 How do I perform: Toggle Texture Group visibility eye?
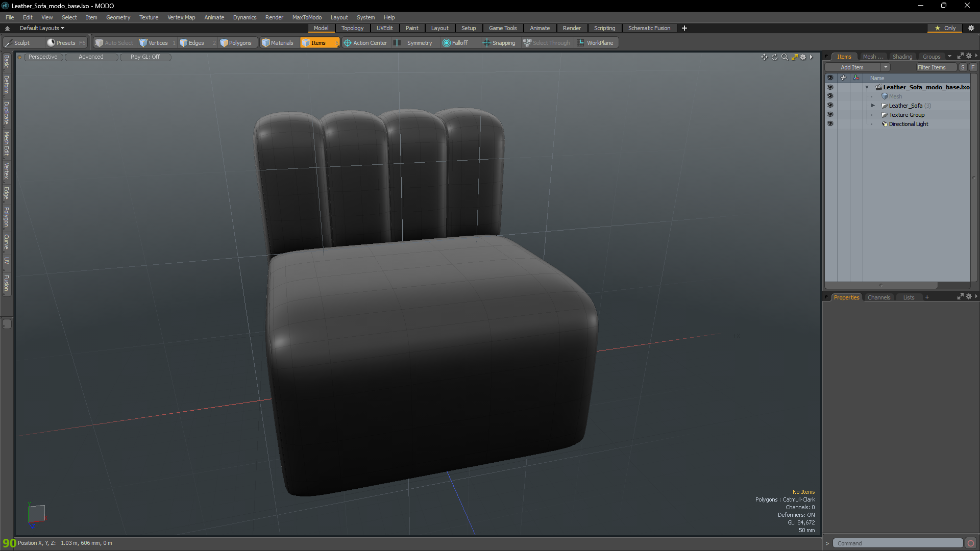click(830, 115)
